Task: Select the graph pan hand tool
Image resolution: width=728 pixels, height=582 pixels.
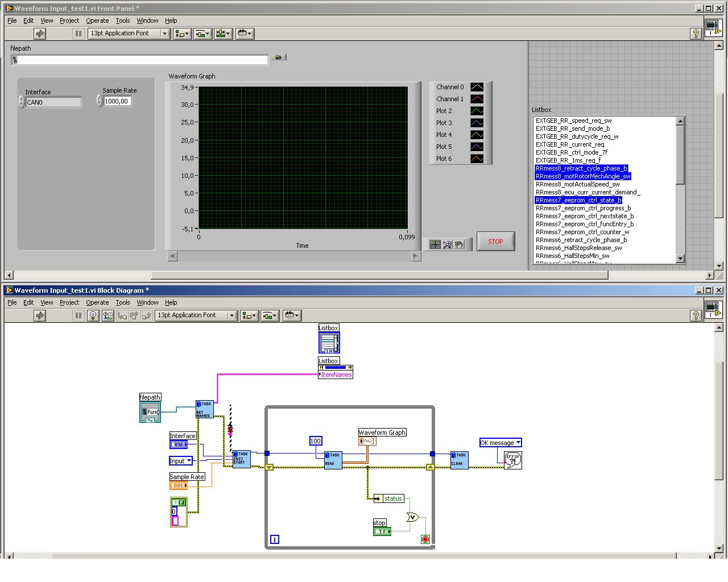Action: point(460,244)
